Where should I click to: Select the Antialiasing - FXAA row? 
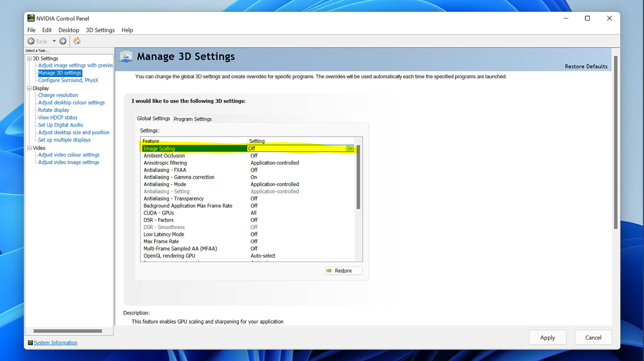click(247, 170)
